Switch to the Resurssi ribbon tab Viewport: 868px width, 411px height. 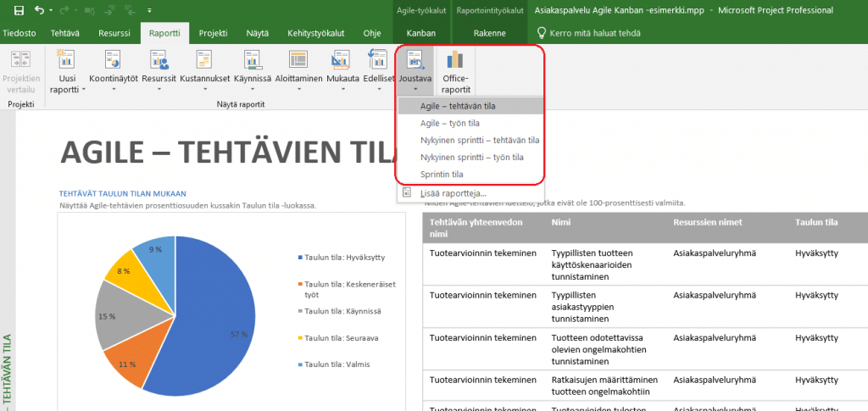coord(114,33)
